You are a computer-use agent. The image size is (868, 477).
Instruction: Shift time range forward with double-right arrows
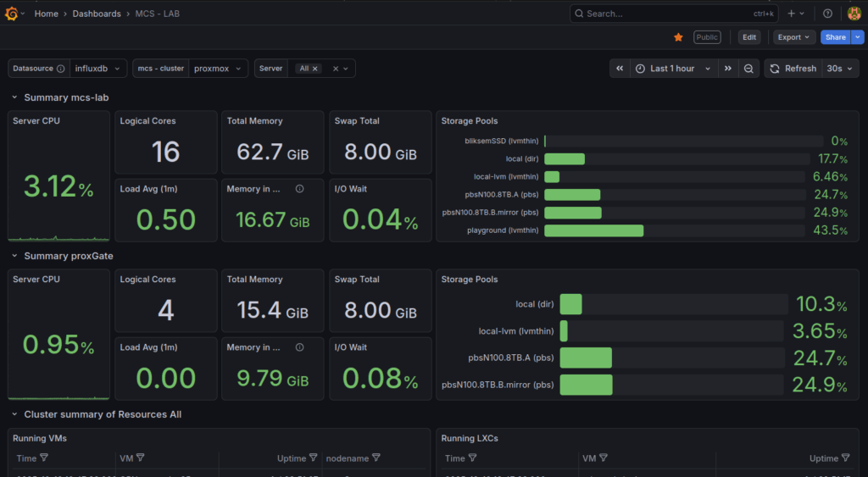pyautogui.click(x=727, y=69)
